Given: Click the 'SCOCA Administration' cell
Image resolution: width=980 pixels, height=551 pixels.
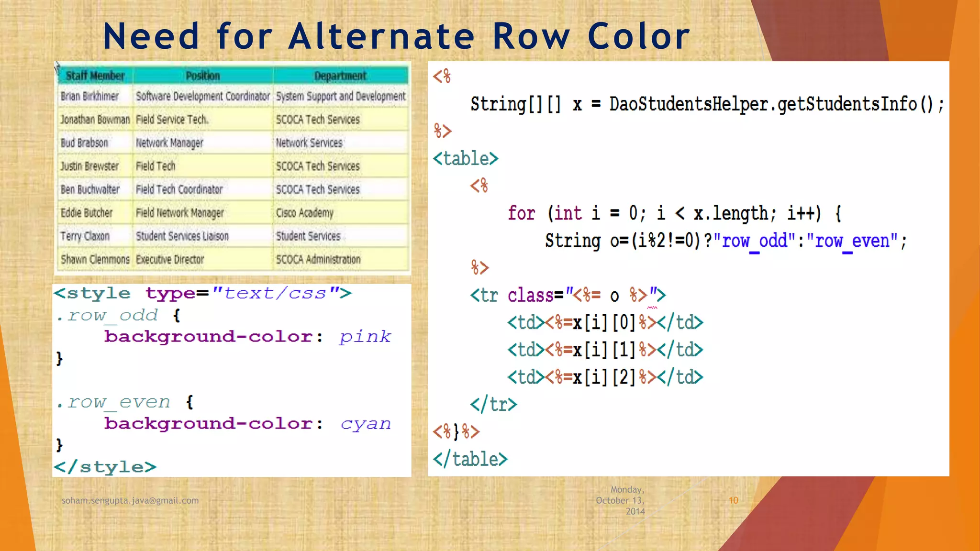Looking at the screenshot, I should click(341, 259).
